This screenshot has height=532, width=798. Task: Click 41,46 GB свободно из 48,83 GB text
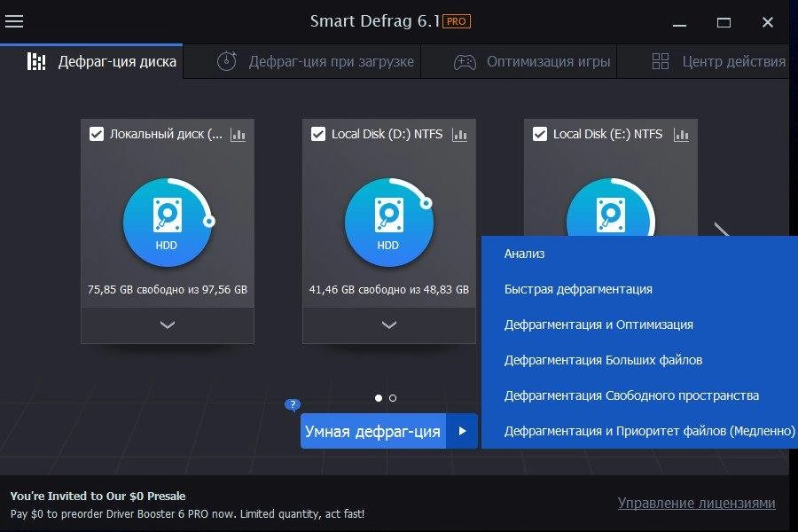(389, 290)
